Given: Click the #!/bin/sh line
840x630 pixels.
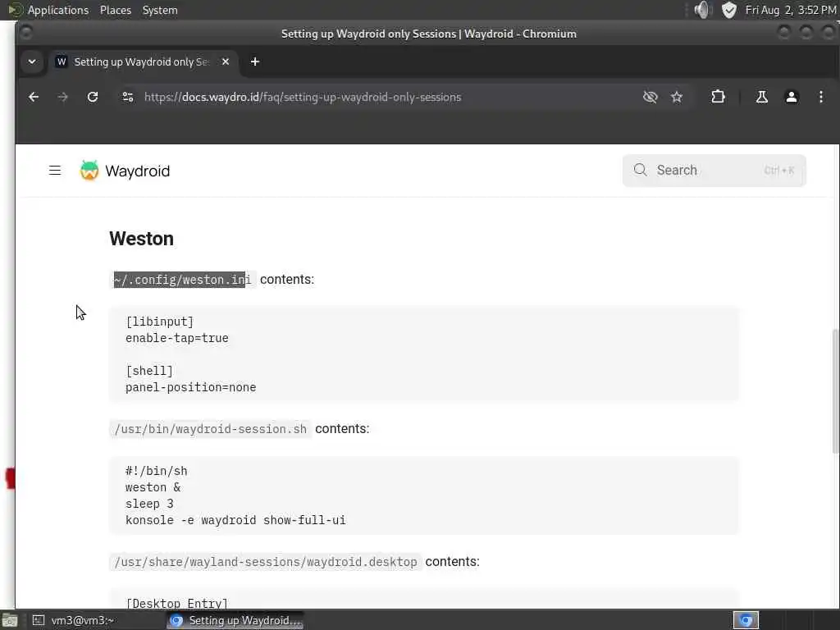Looking at the screenshot, I should tap(157, 471).
